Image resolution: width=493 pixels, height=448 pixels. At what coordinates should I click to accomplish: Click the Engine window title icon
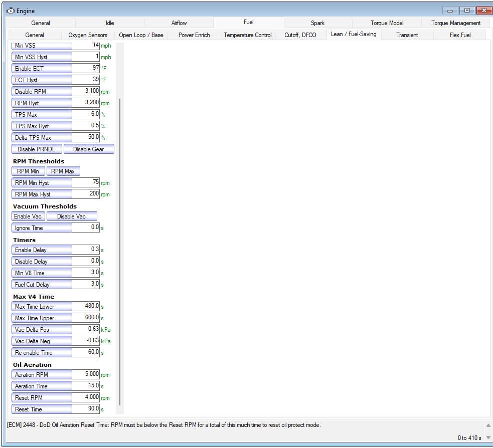tap(11, 11)
